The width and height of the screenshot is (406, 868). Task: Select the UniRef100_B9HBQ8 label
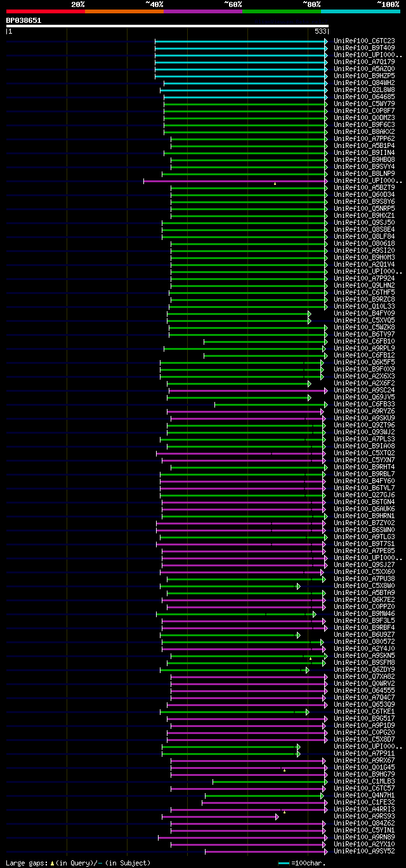[x=364, y=160]
